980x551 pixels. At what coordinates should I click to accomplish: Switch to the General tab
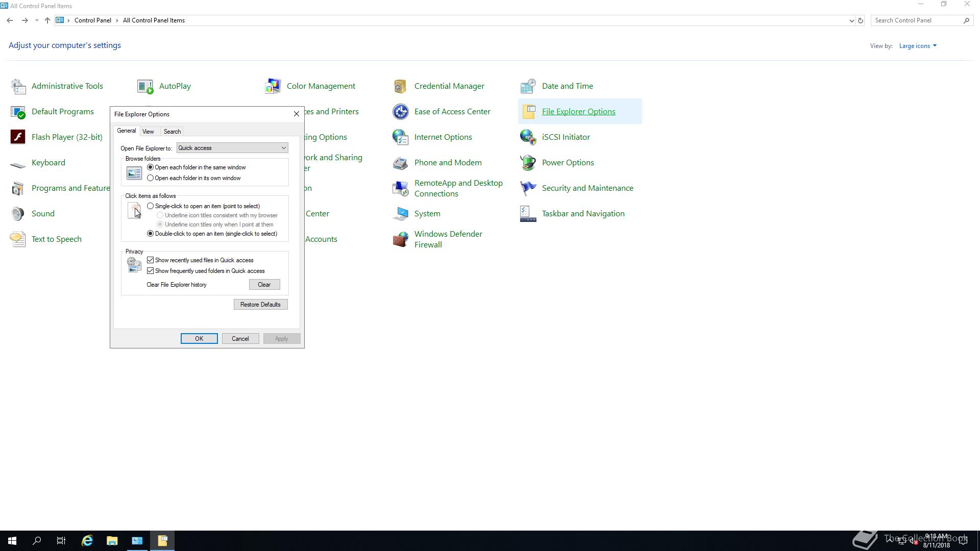coord(127,131)
